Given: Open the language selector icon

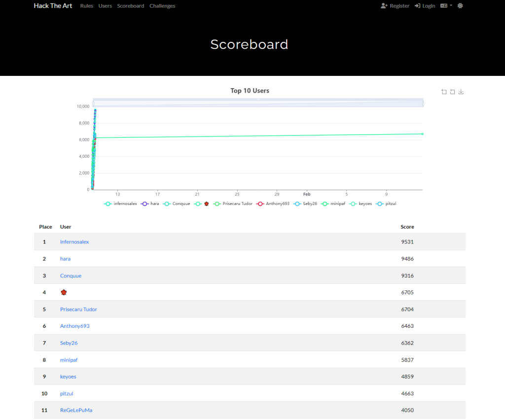Looking at the screenshot, I should (444, 6).
